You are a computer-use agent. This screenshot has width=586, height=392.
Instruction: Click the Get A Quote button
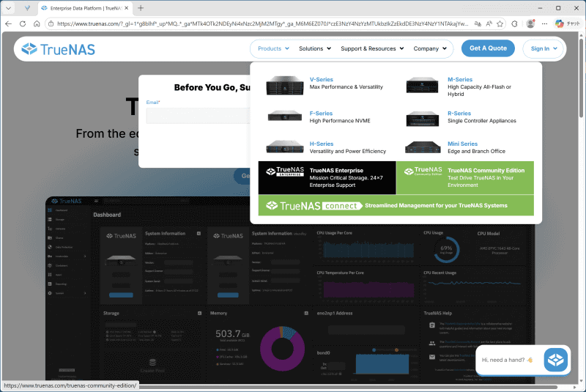(488, 48)
